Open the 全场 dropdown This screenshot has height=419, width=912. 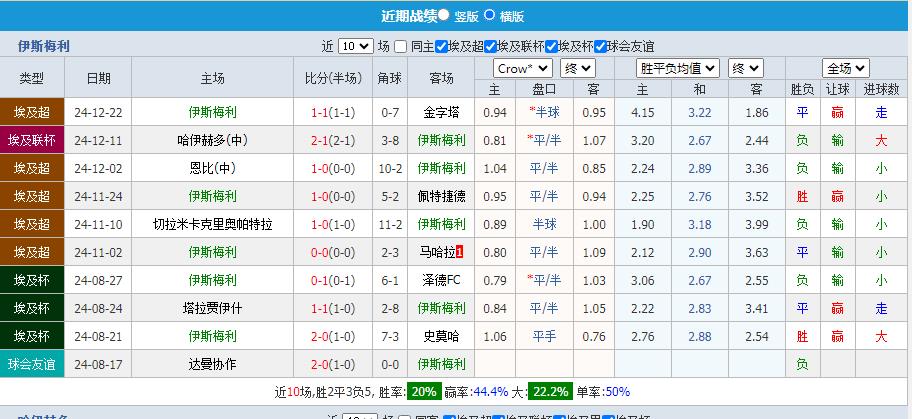[x=844, y=68]
